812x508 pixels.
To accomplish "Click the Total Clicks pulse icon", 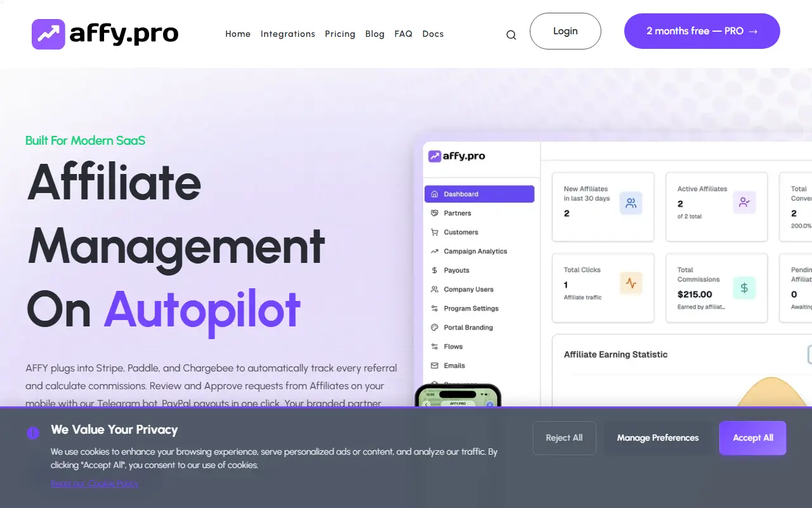I will pyautogui.click(x=631, y=283).
